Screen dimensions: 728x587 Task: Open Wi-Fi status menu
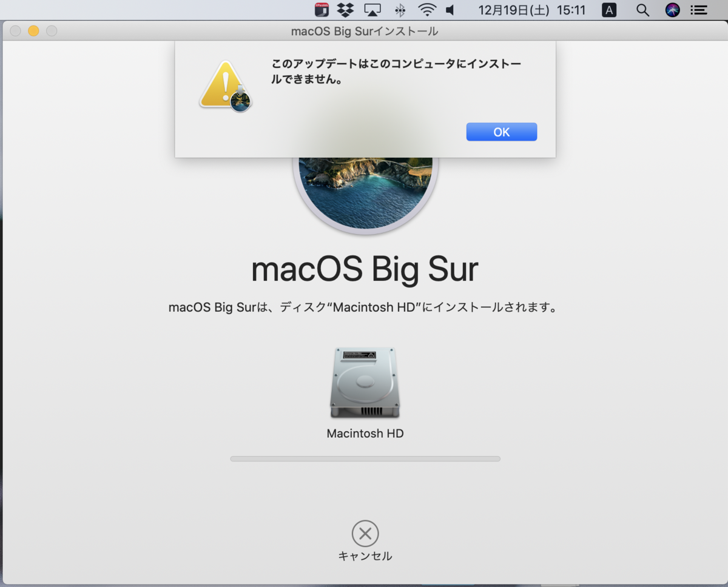(427, 10)
